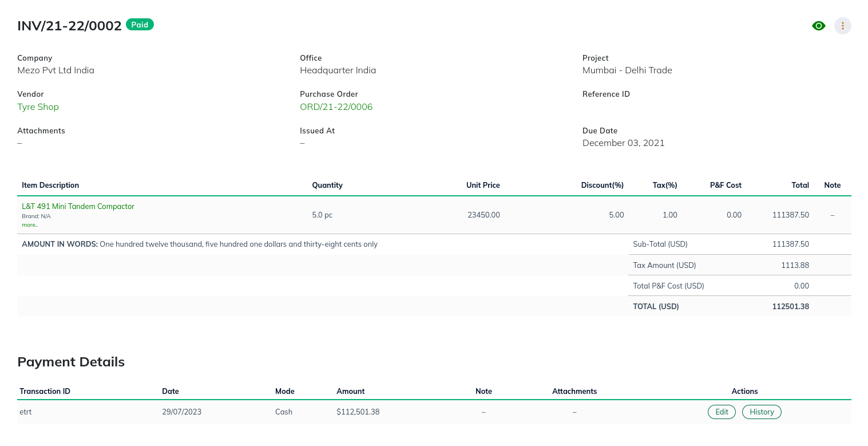The height and width of the screenshot is (446, 868).
Task: Open the three-dot more options menu
Action: pyautogui.click(x=843, y=26)
